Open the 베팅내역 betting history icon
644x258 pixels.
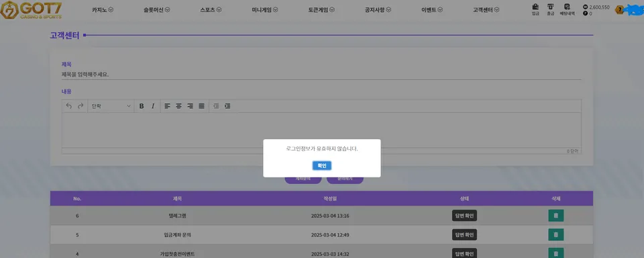568,9
